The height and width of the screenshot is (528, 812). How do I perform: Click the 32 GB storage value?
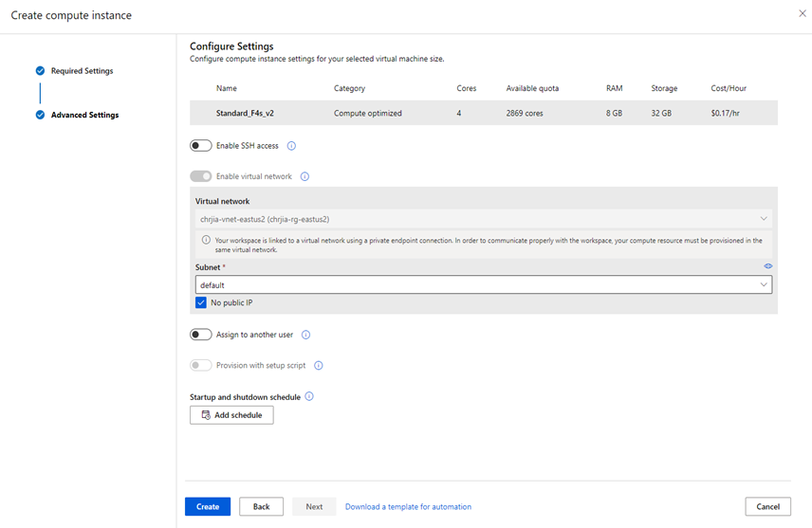[661, 114]
